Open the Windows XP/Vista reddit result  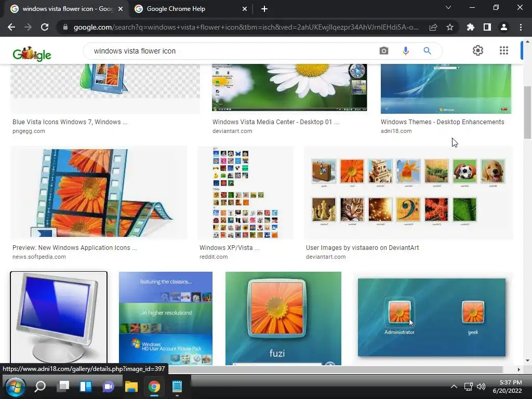click(229, 248)
